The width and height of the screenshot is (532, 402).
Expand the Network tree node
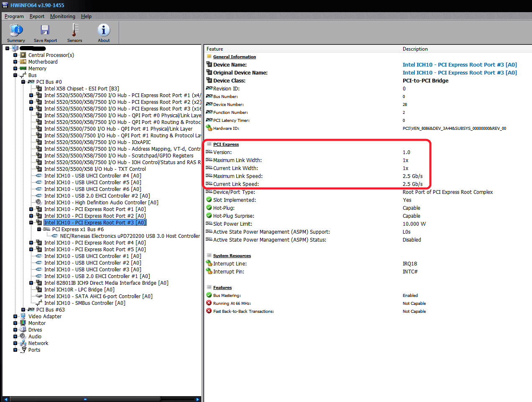[x=15, y=343]
